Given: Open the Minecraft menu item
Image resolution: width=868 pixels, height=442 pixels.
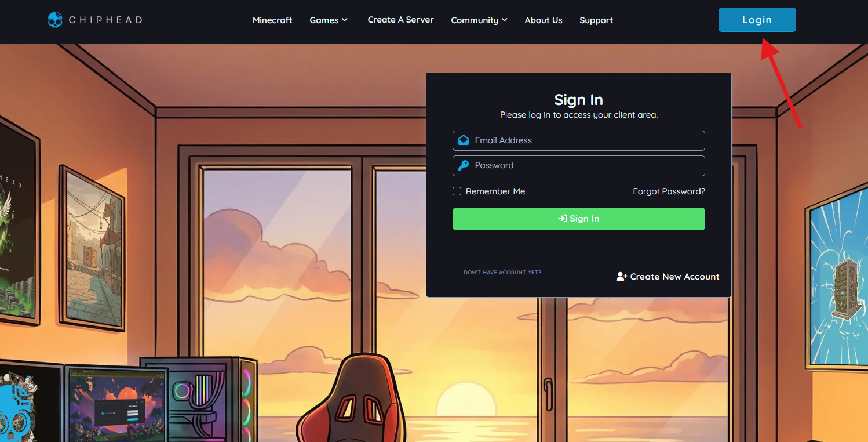Looking at the screenshot, I should [x=272, y=20].
